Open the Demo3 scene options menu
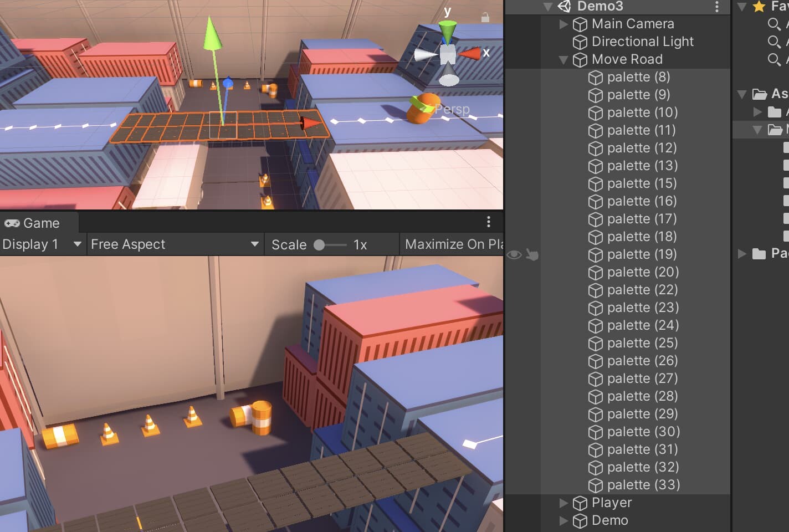 (717, 6)
